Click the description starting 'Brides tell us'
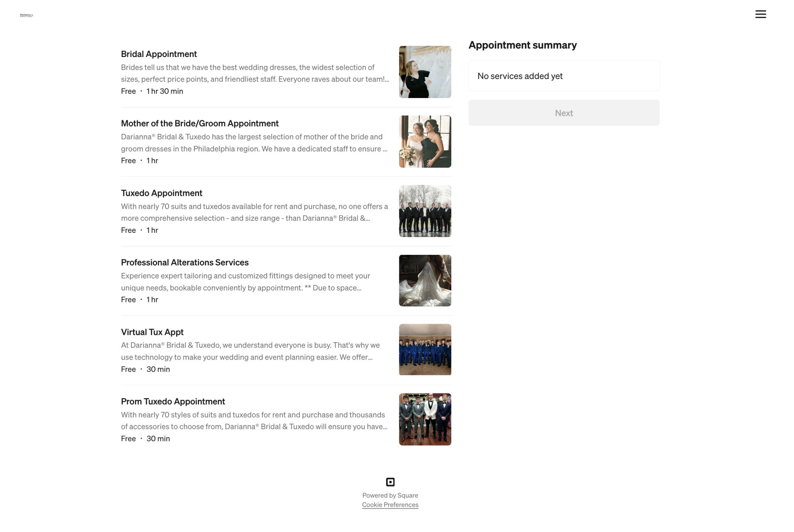 coord(255,73)
